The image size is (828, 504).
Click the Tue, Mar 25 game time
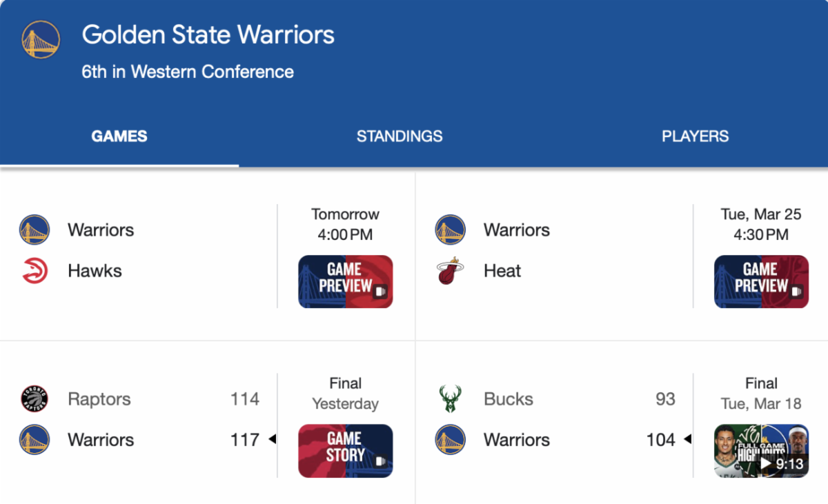[x=761, y=224]
